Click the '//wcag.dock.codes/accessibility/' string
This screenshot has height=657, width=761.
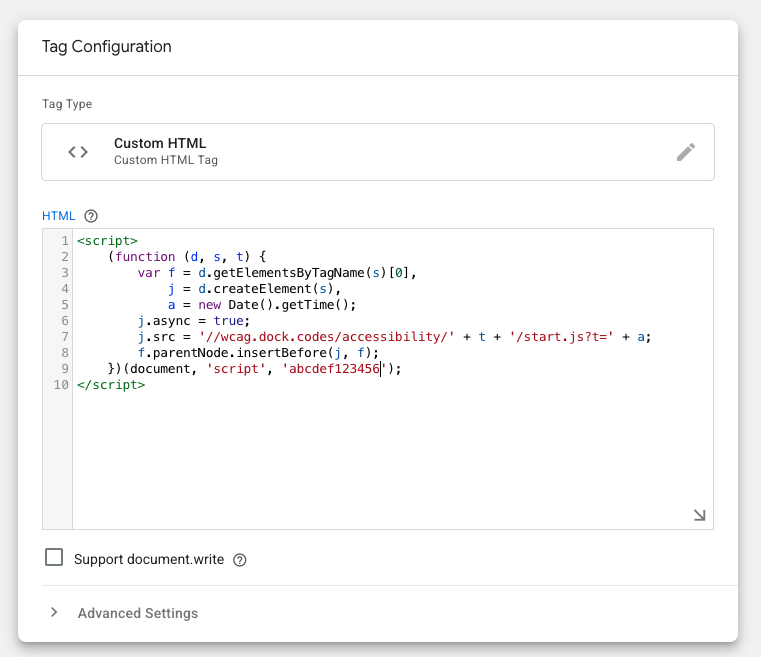327,337
